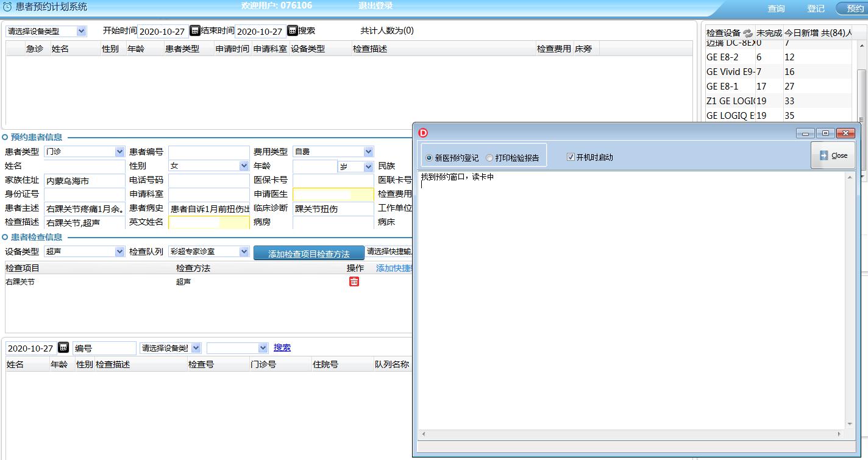
Task: Delete the 右踝关节 exam item via trash icon
Action: (x=354, y=281)
